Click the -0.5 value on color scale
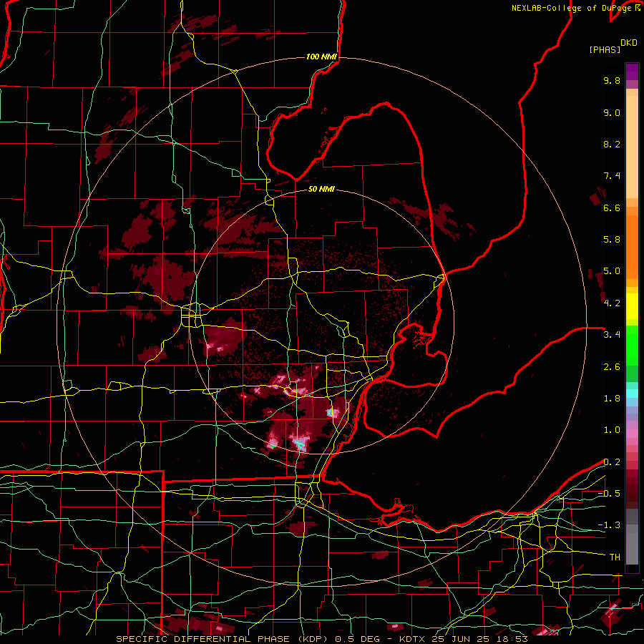Screen dimensions: 644x644 click(x=609, y=494)
